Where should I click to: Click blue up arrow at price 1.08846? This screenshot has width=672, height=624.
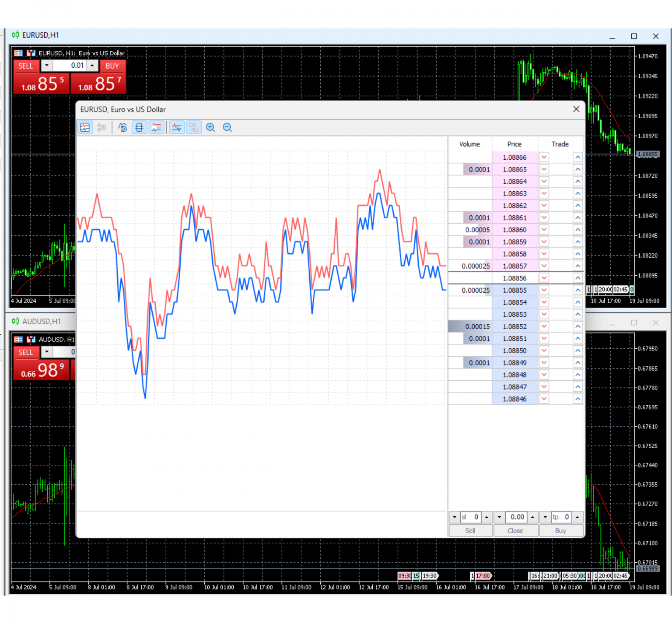(x=577, y=399)
